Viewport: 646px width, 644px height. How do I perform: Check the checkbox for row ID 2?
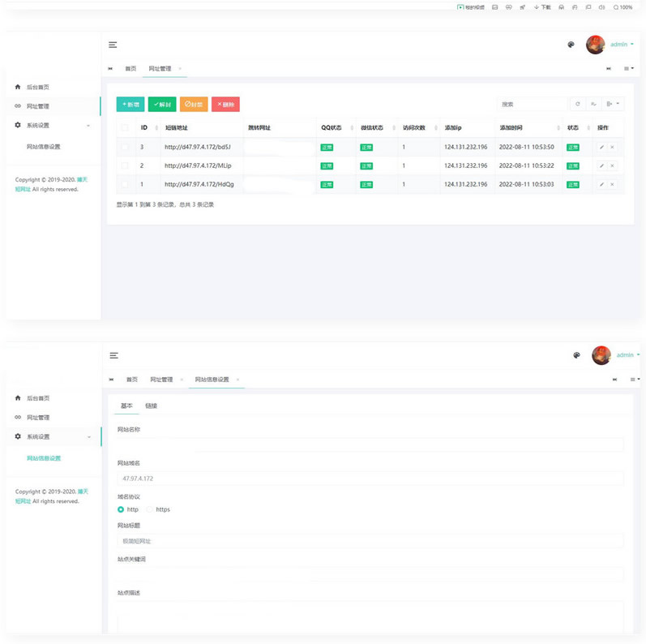125,165
